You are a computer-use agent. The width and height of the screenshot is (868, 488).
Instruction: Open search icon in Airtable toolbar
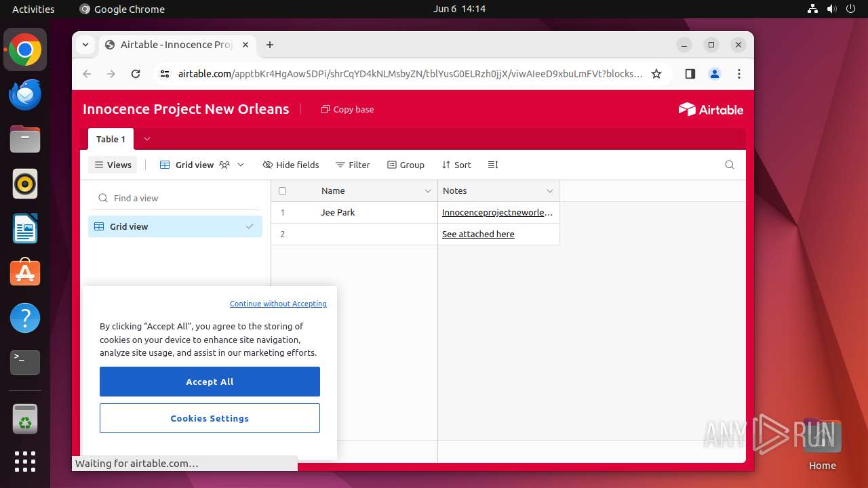point(730,165)
